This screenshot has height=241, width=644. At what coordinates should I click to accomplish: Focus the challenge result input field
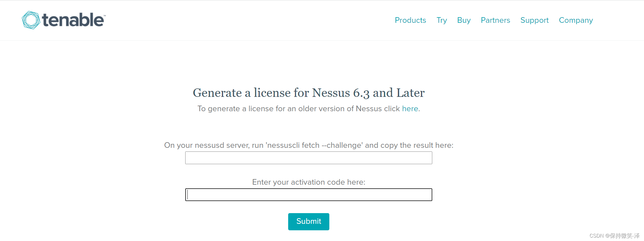(x=308, y=158)
